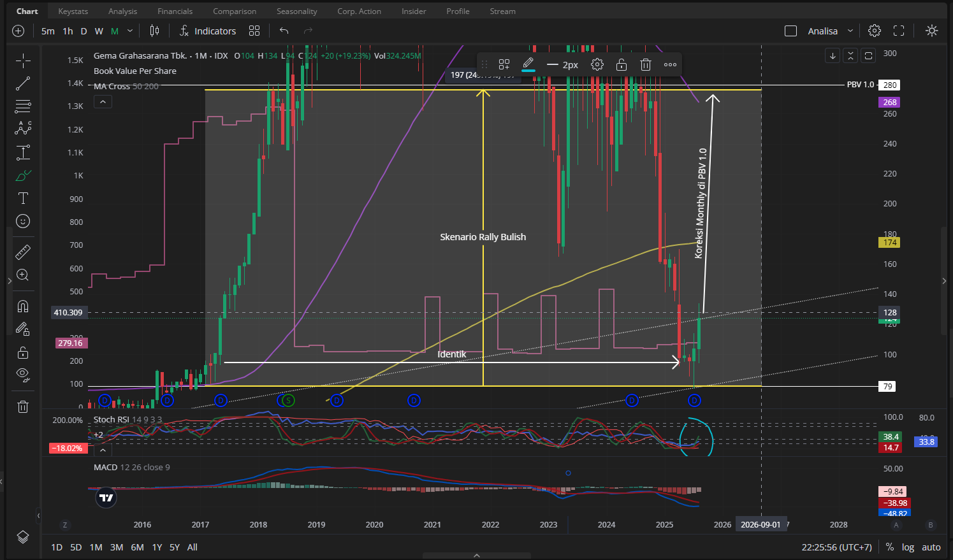Switch to the daily D timeframe
Image resolution: width=953 pixels, height=560 pixels.
(84, 31)
